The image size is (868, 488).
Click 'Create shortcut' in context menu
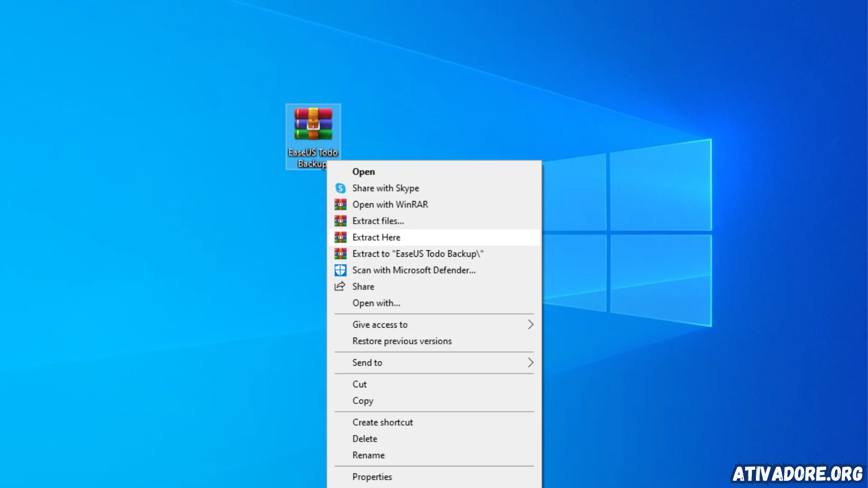382,422
